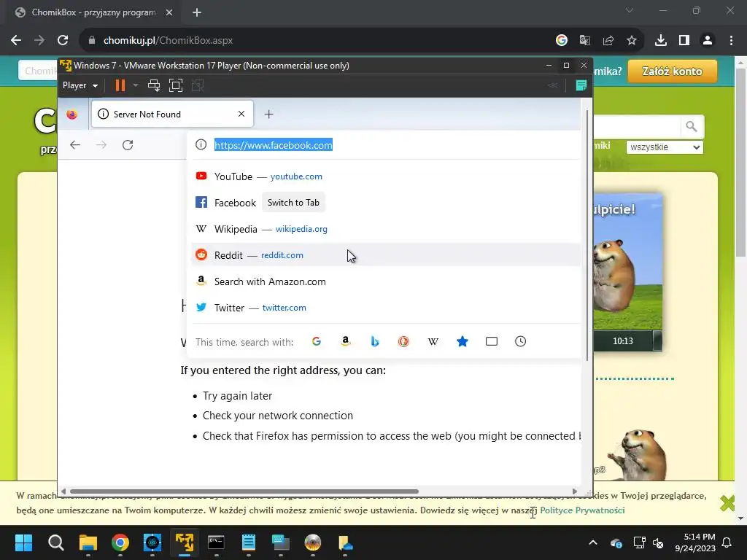Click Firefox back arrow
The image size is (747, 560).
pyautogui.click(x=75, y=145)
